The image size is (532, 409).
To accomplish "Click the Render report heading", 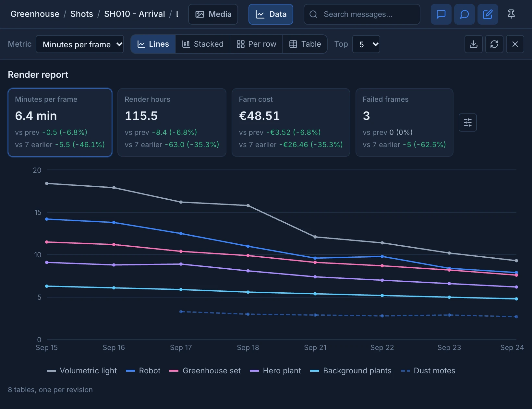I will (x=38, y=75).
